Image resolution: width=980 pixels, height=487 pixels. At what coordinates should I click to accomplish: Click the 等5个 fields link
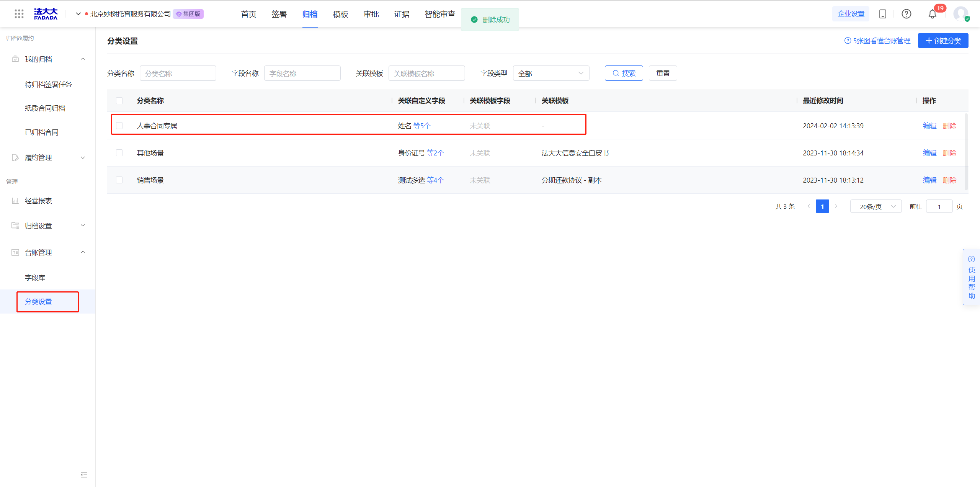[422, 126]
